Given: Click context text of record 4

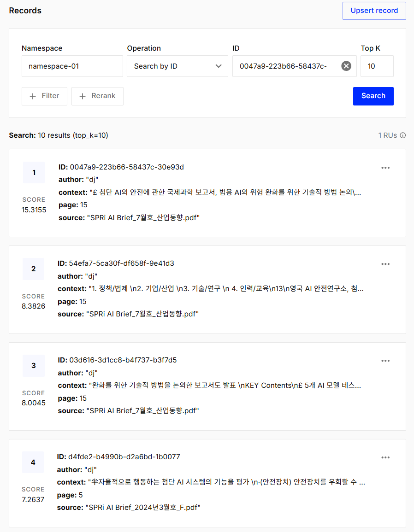Looking at the screenshot, I should click(x=226, y=482).
